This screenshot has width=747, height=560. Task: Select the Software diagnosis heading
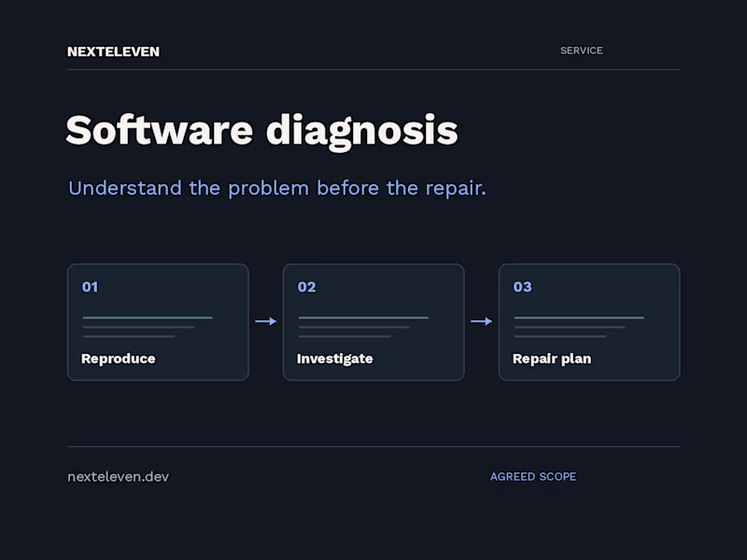[x=261, y=131]
